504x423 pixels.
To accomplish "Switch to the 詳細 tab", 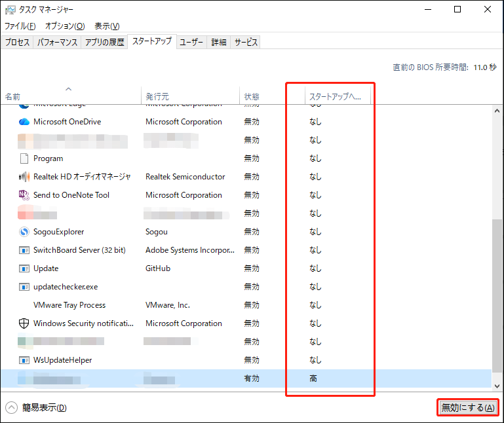I will tap(219, 42).
